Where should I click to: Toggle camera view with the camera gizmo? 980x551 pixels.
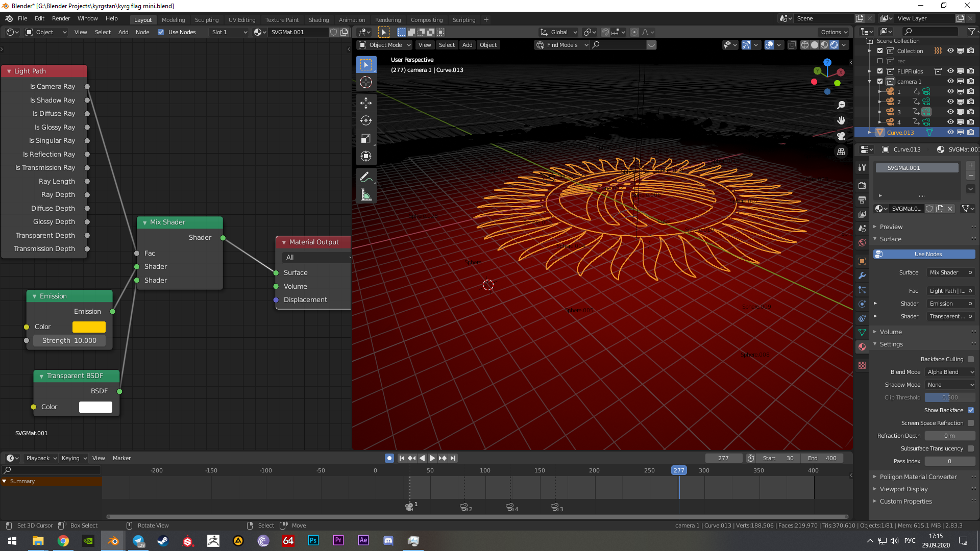841,136
